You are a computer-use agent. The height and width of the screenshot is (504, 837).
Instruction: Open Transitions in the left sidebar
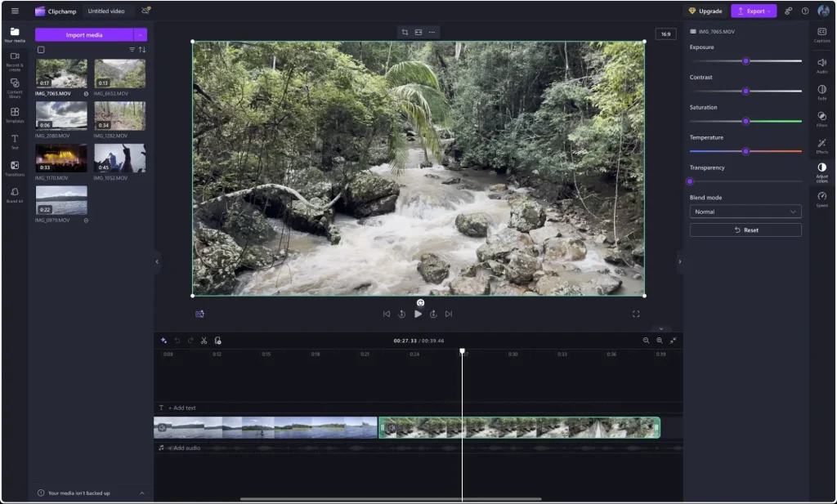click(15, 168)
